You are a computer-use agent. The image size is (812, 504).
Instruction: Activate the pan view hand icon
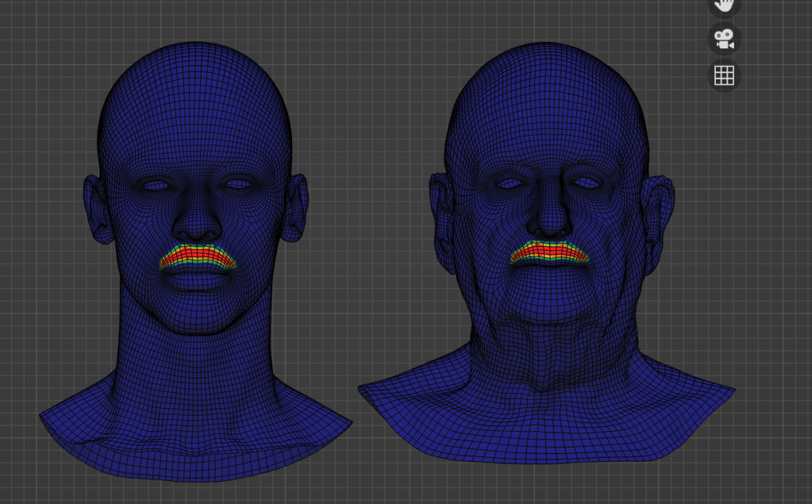pyautogui.click(x=724, y=5)
